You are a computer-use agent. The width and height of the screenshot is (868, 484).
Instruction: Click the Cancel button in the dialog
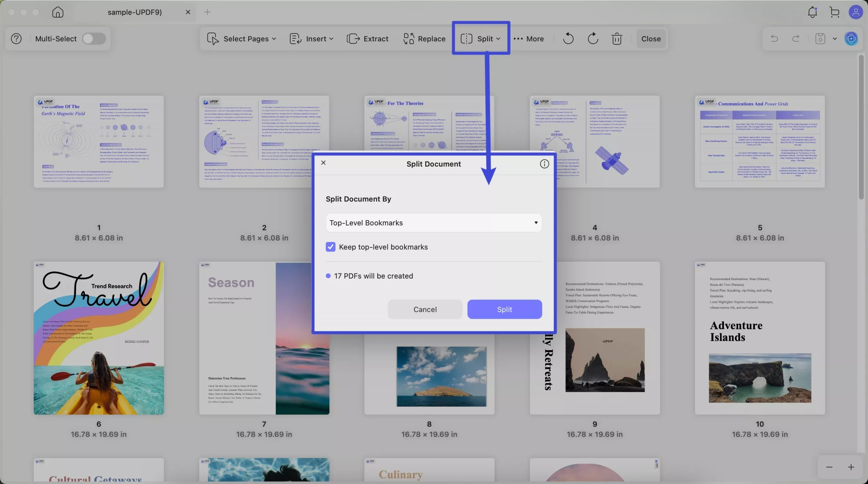425,309
